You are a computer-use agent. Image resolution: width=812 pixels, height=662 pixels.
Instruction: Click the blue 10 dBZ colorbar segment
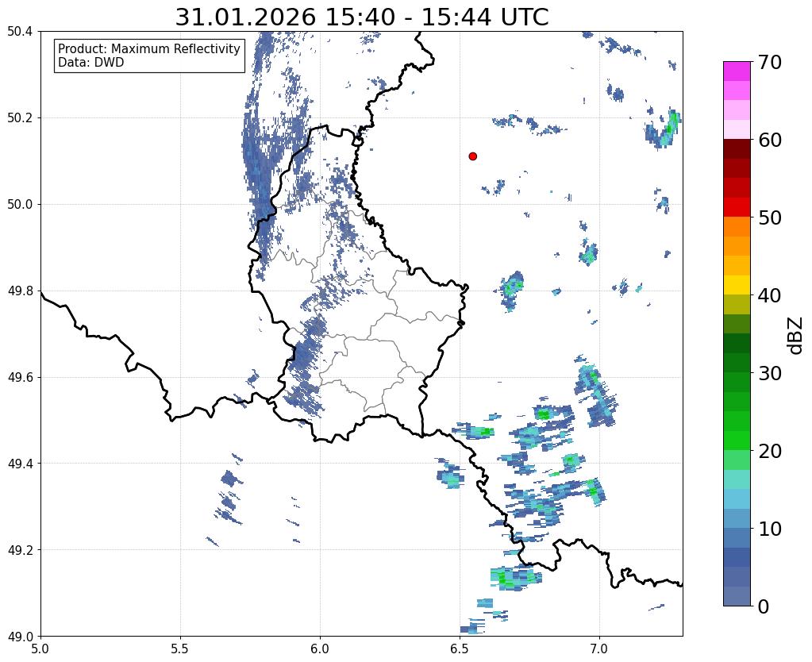point(737,537)
